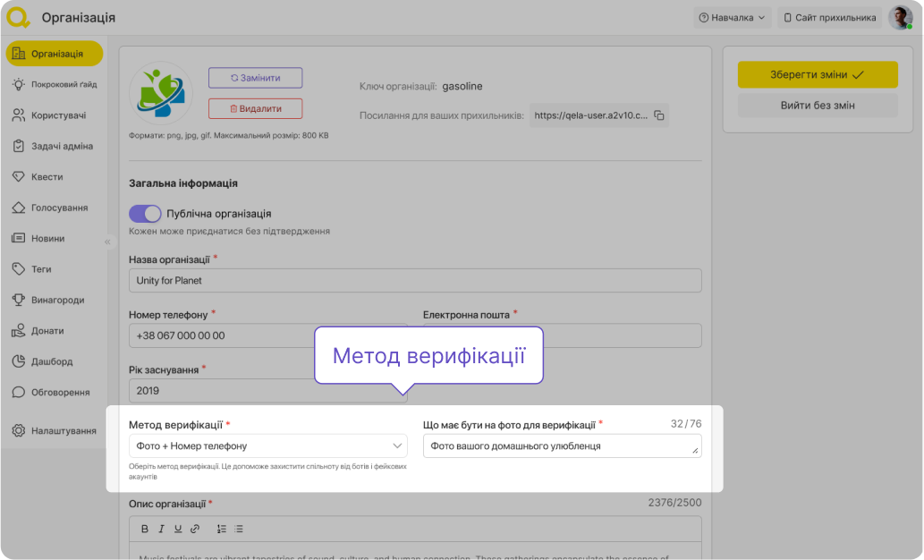Click the Зберегти зміни button
This screenshot has width=924, height=560.
pyautogui.click(x=817, y=75)
